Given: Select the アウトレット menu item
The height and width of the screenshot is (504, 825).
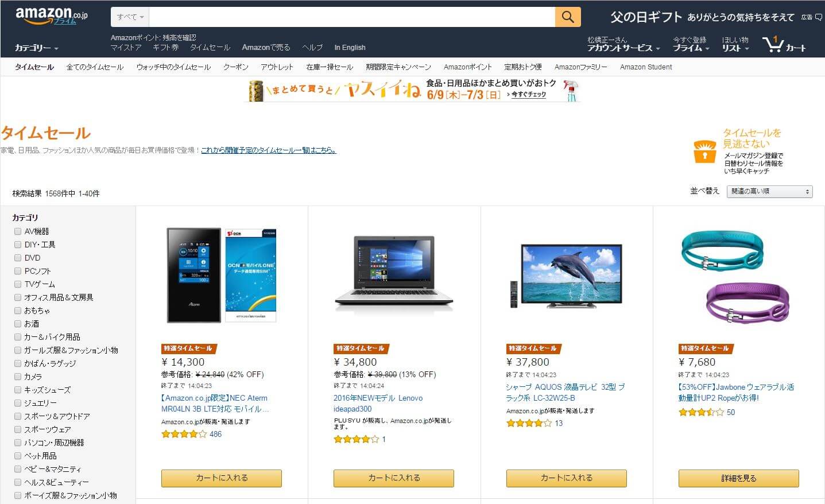Looking at the screenshot, I should point(277,67).
